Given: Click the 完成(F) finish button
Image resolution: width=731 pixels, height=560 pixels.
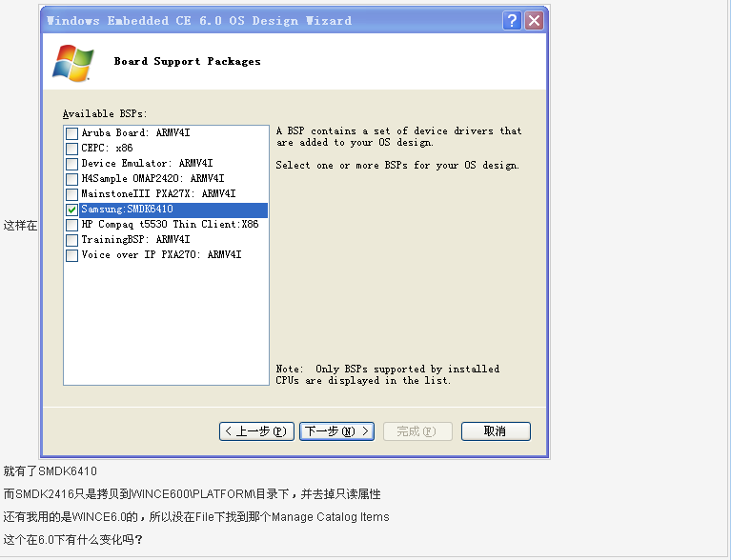Looking at the screenshot, I should 417,431.
